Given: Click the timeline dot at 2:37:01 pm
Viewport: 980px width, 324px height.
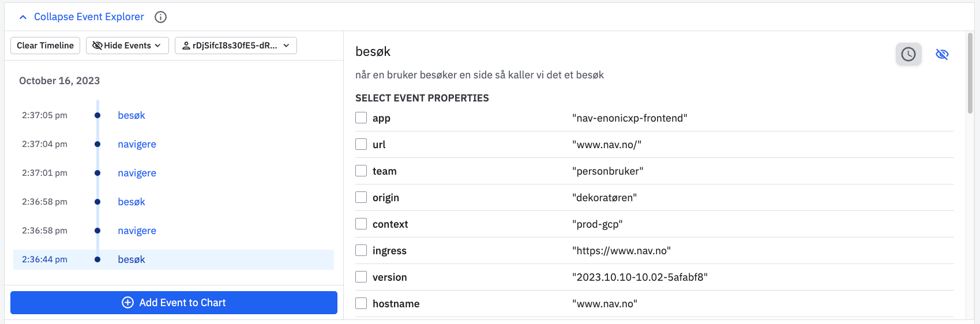Looking at the screenshot, I should [97, 173].
